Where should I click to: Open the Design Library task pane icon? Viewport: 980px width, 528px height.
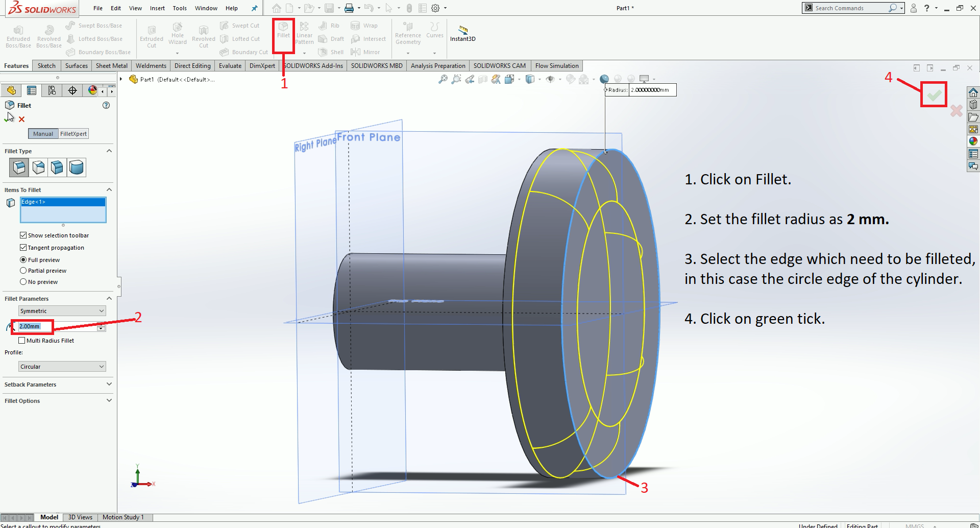973,105
